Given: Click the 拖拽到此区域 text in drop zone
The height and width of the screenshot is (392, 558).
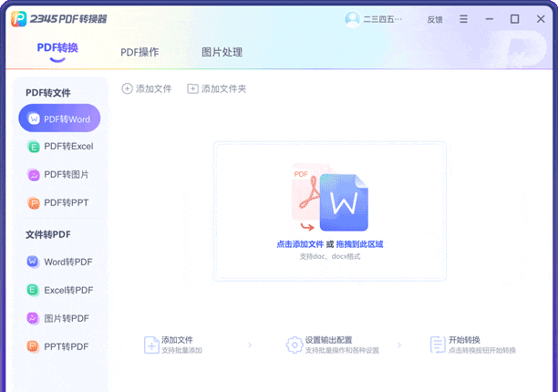Looking at the screenshot, I should click(359, 244).
